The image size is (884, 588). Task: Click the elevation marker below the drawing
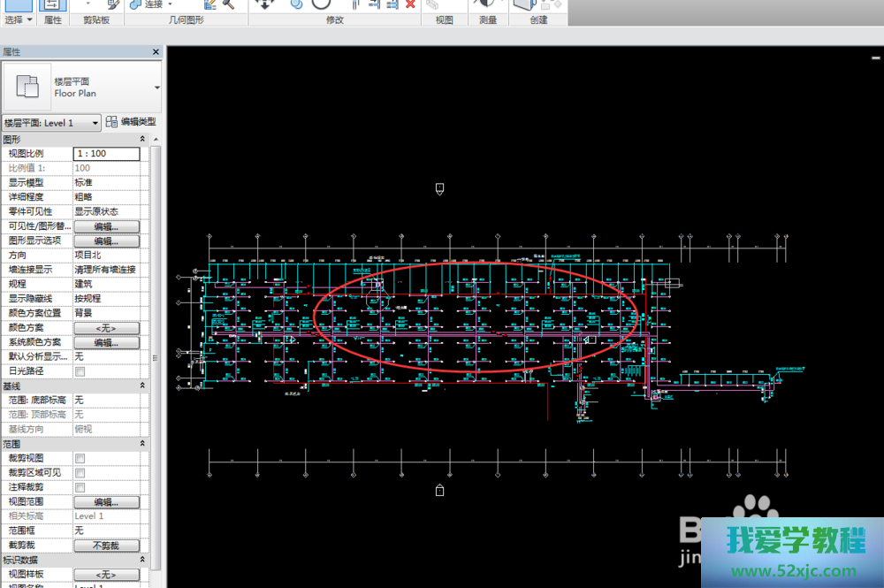click(x=439, y=490)
